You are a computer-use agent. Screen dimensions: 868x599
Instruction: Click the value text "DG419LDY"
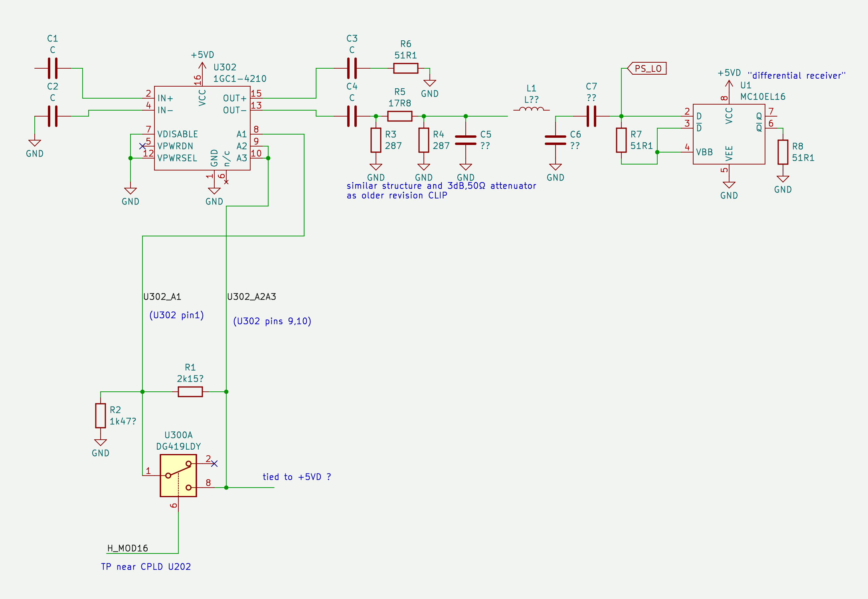pos(178,446)
